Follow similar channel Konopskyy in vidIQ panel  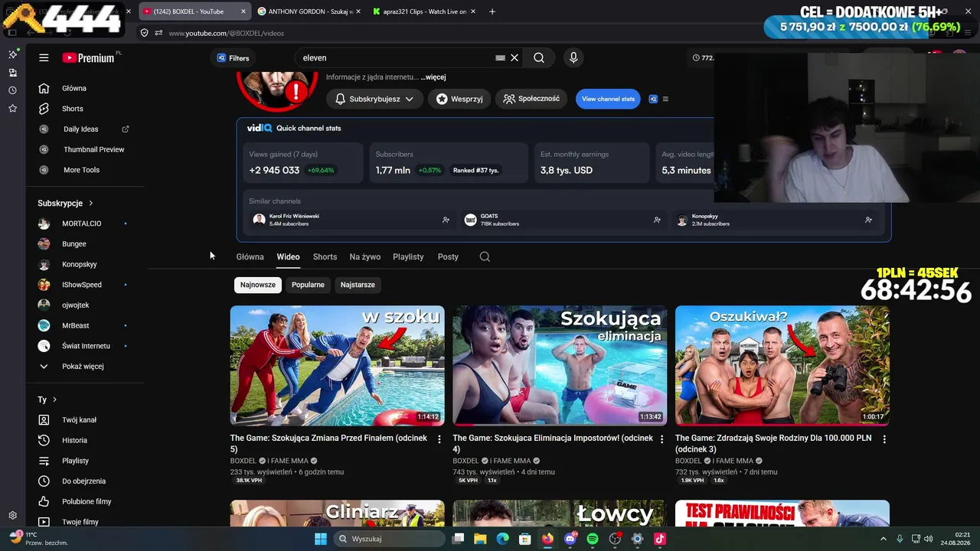[x=868, y=220]
